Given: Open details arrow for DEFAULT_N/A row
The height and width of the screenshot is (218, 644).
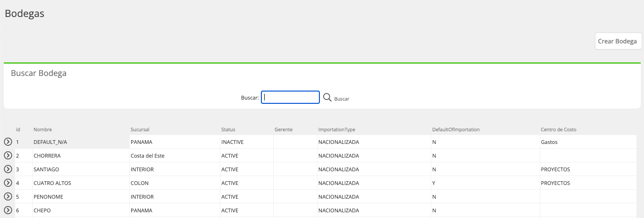Looking at the screenshot, I should point(8,142).
